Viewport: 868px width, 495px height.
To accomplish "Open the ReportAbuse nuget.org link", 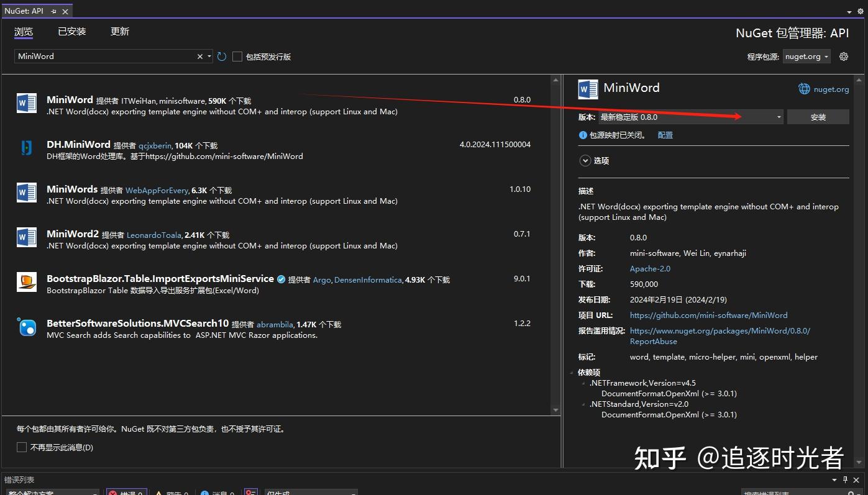I will click(720, 336).
